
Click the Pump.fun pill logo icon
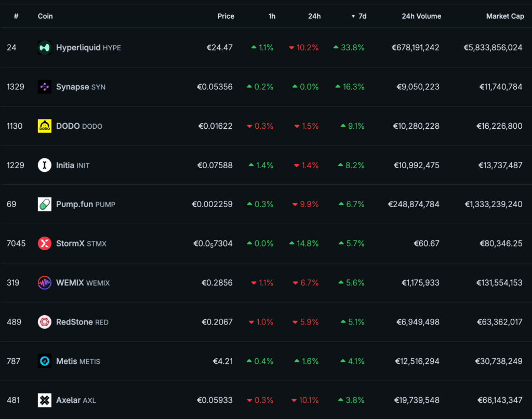coord(45,204)
